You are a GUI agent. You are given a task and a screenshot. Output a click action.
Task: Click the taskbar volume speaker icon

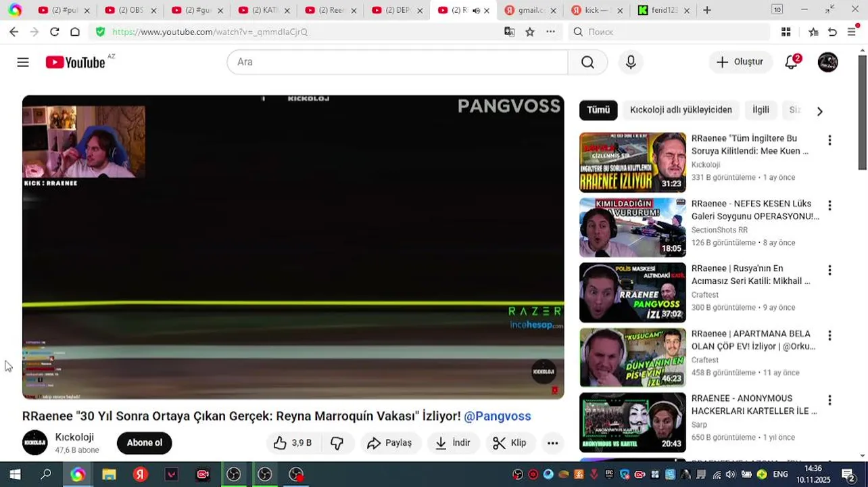coord(730,475)
